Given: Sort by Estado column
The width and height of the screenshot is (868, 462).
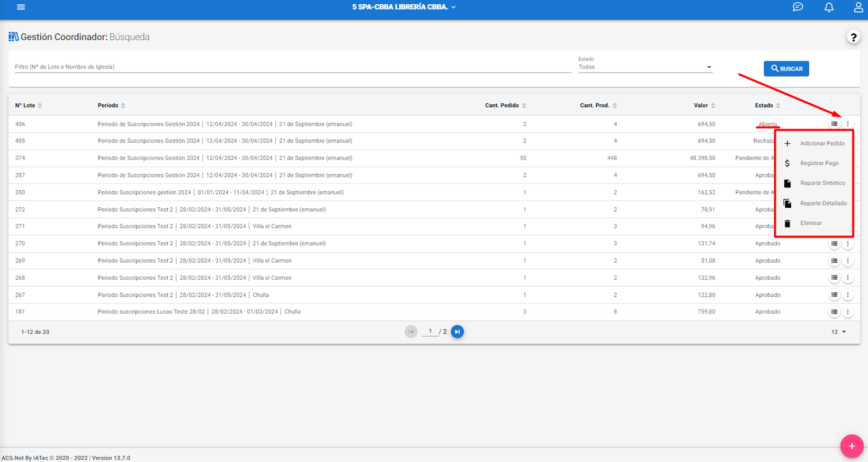Looking at the screenshot, I should pyautogui.click(x=767, y=105).
